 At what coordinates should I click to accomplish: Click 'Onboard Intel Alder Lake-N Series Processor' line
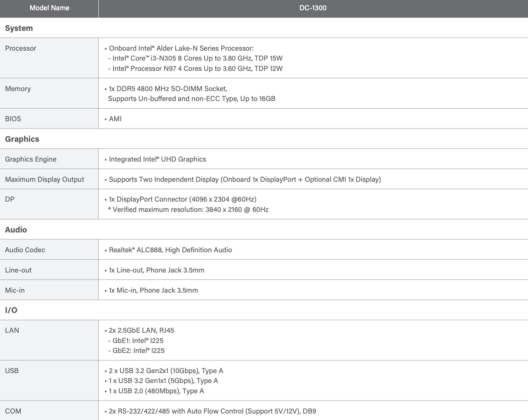point(179,48)
